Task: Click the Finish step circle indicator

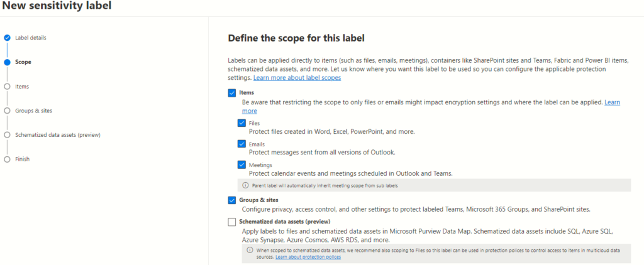Action: [7, 160]
